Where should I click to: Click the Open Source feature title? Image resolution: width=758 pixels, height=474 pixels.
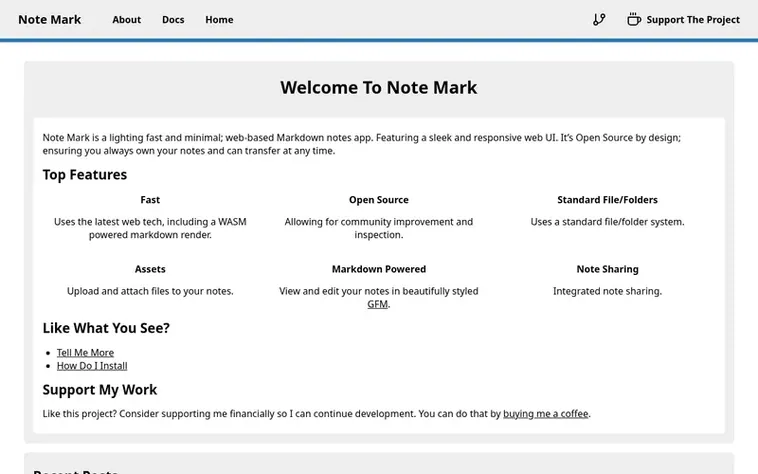click(x=379, y=200)
